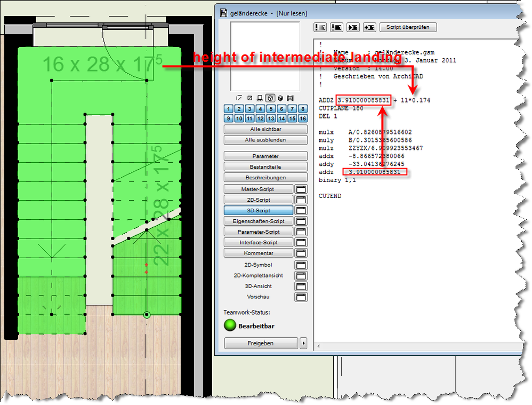The width and height of the screenshot is (532, 405).
Task: Click the Freigeben button
Action: (261, 343)
